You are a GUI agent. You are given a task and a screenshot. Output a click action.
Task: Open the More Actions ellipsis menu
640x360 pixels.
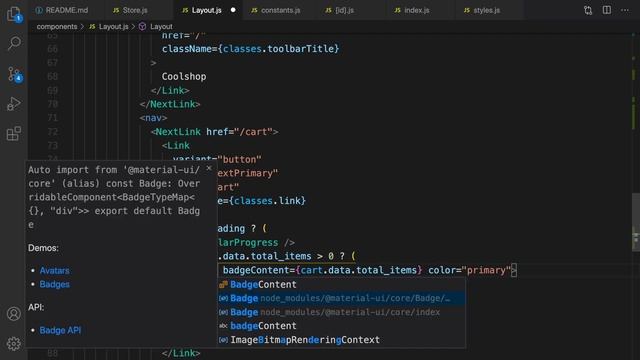625,10
